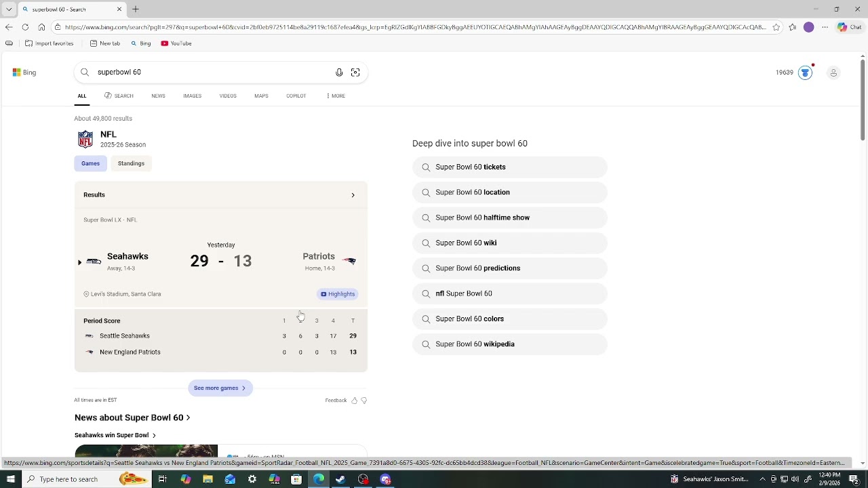Switch to the IMAGES tab
The image size is (868, 488).
click(x=192, y=96)
